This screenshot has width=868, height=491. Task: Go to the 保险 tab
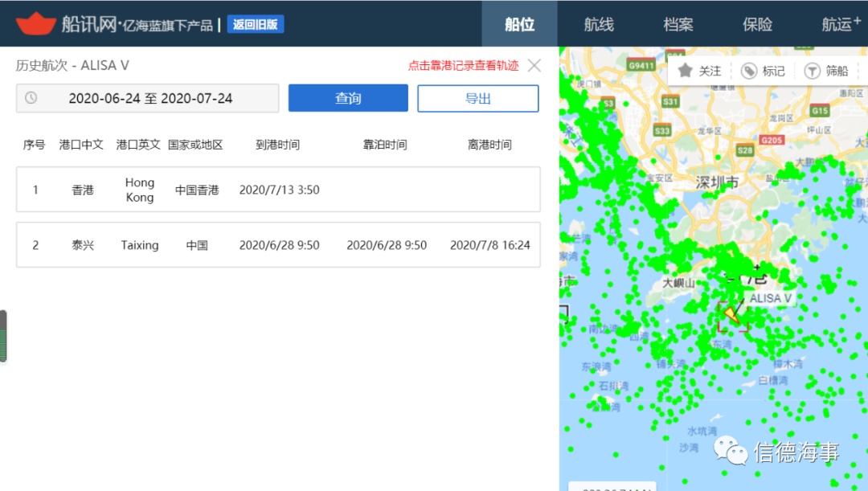click(757, 24)
